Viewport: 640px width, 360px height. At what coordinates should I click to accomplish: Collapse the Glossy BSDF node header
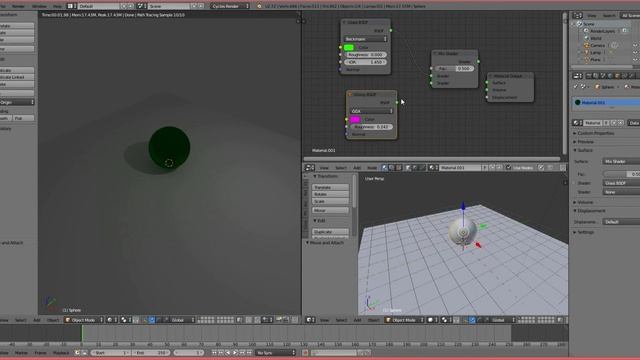pos(350,94)
